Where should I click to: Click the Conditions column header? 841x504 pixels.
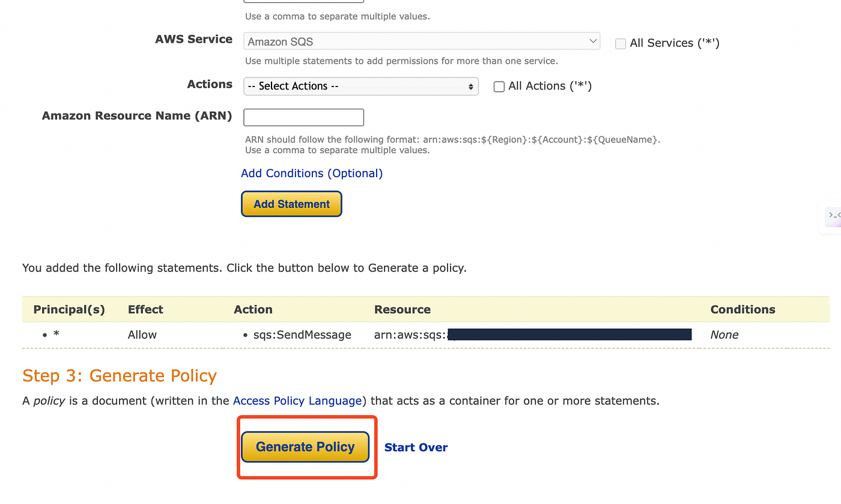point(742,309)
